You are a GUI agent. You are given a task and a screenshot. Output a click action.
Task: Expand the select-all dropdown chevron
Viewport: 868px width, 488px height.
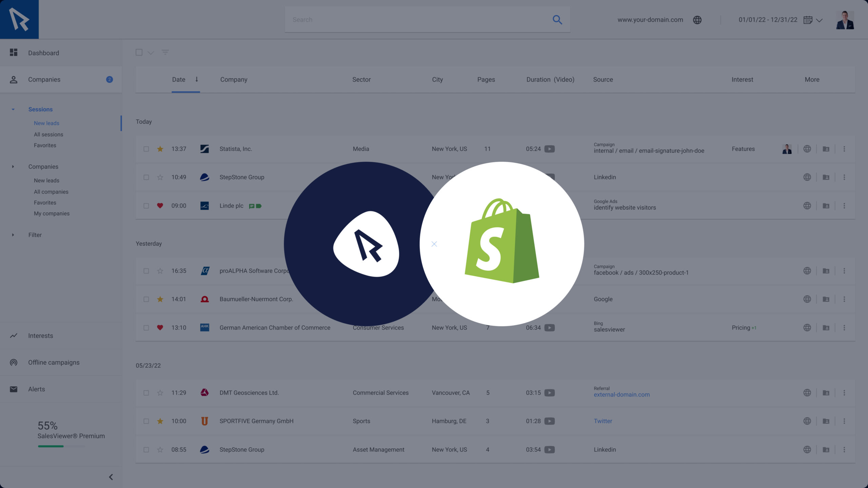pos(151,53)
